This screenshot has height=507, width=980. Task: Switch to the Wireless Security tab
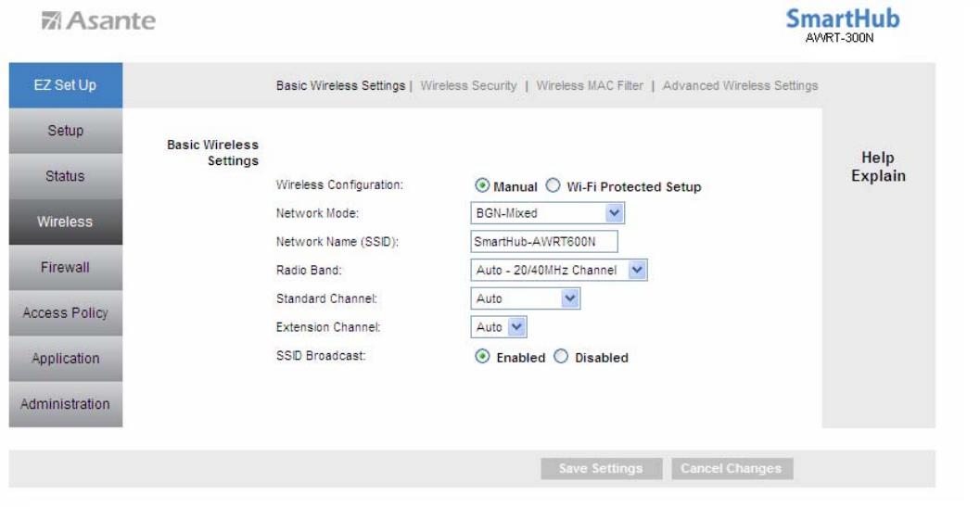(x=469, y=85)
